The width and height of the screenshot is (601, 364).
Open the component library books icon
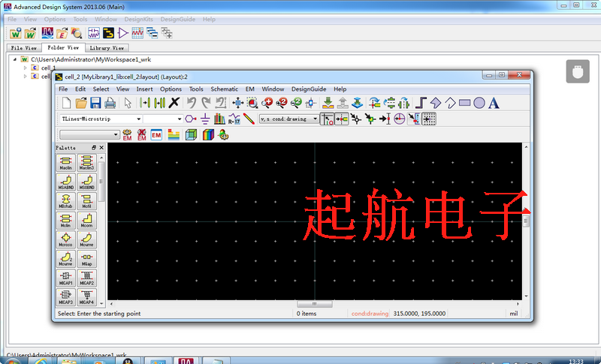click(219, 119)
